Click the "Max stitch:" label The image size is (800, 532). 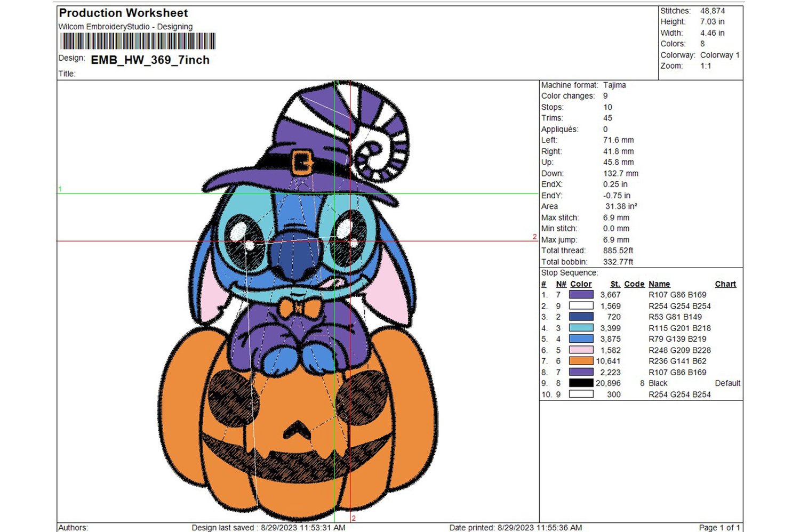[x=560, y=217]
